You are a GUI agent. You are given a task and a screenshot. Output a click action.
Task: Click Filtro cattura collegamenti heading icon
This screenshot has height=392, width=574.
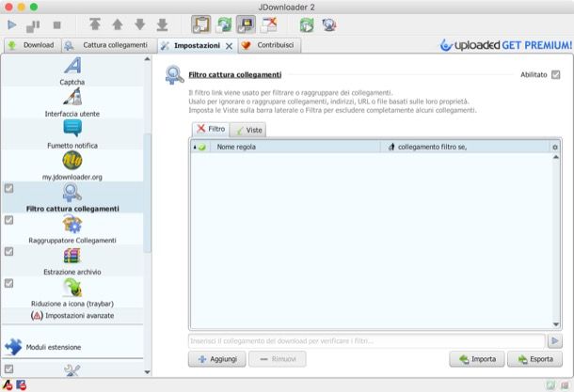174,74
